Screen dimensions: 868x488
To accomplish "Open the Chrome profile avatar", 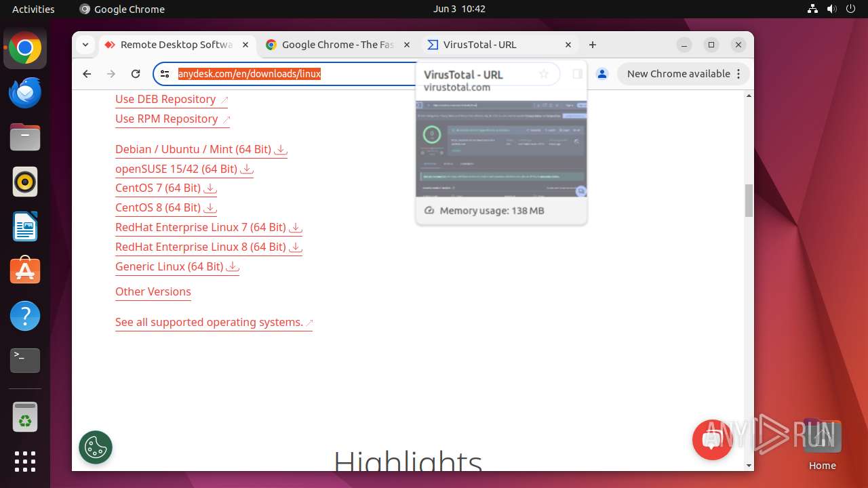I will pyautogui.click(x=601, y=74).
